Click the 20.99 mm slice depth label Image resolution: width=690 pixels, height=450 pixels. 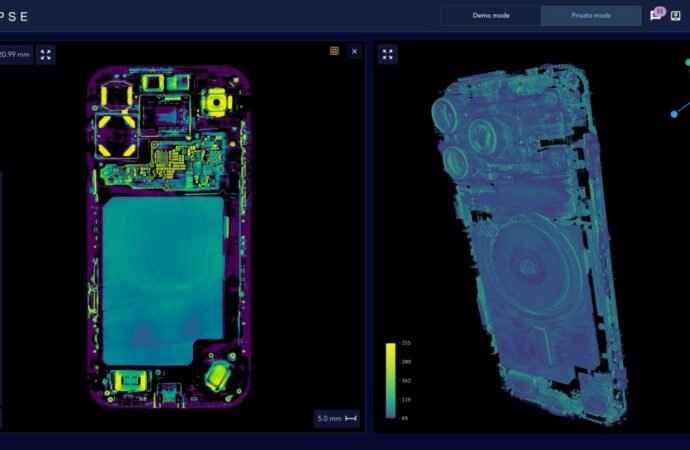pos(15,55)
